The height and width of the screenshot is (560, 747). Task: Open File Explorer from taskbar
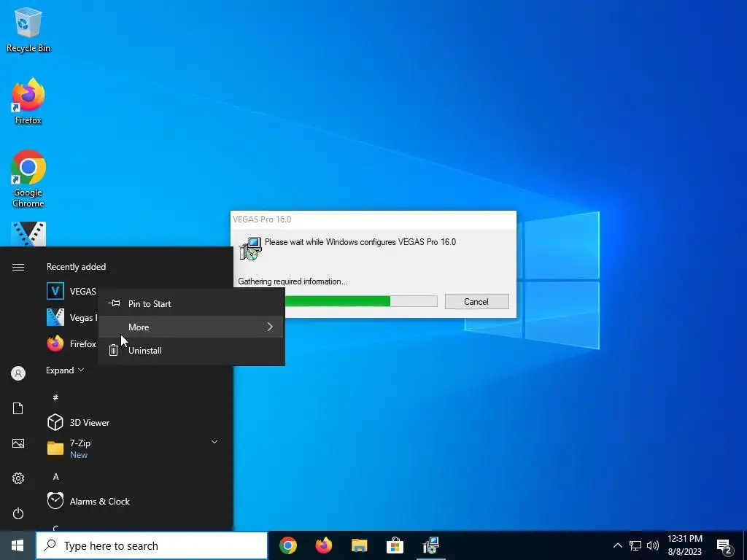tap(359, 545)
